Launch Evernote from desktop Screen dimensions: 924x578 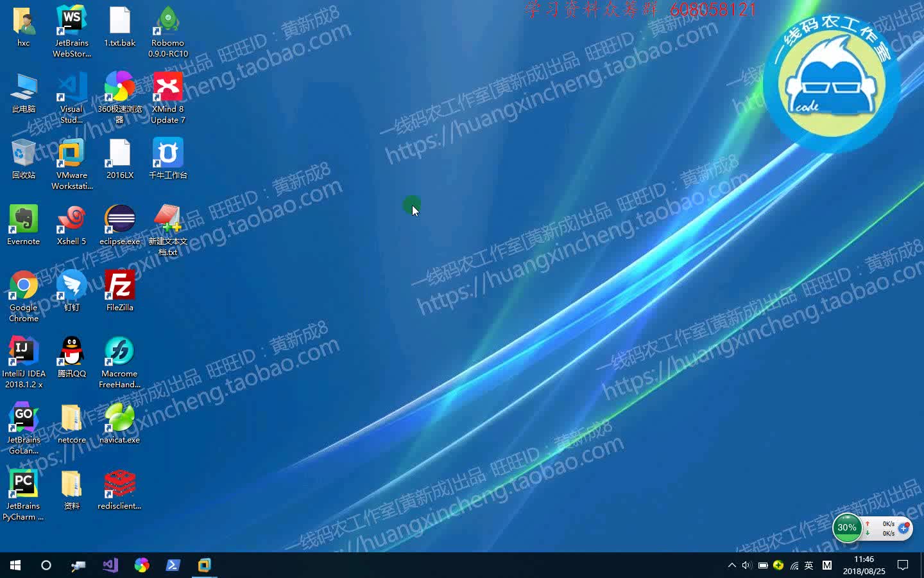point(24,225)
